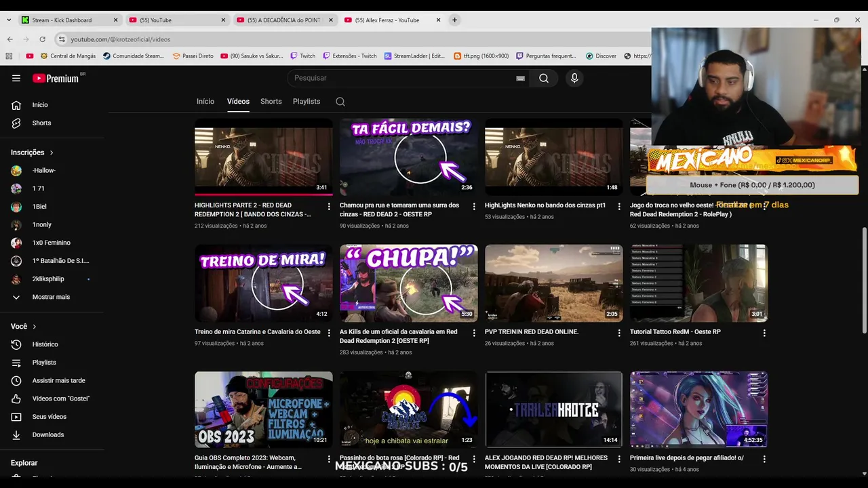Switch to Stream - Kick Dashboard tab
The height and width of the screenshot is (488, 868).
(x=69, y=20)
